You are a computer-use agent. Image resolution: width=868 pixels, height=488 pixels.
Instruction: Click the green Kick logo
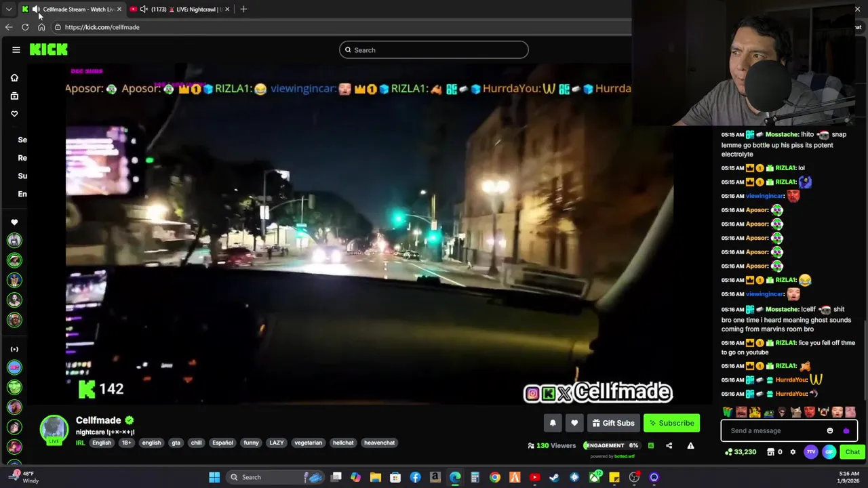coord(48,49)
